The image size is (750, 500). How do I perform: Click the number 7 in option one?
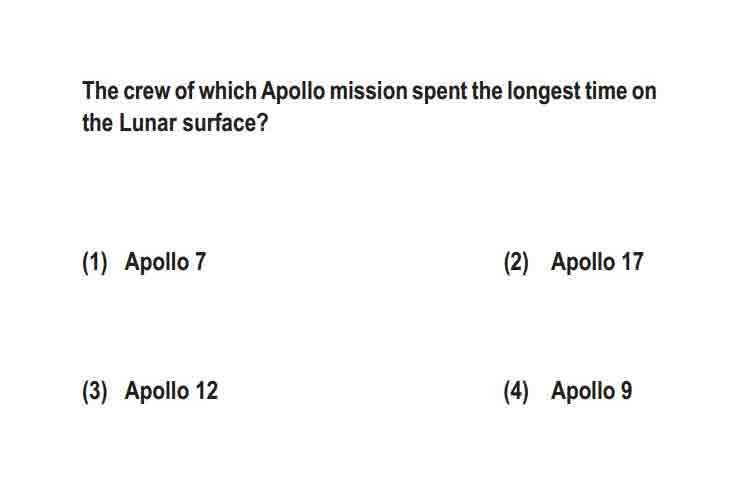[200, 262]
